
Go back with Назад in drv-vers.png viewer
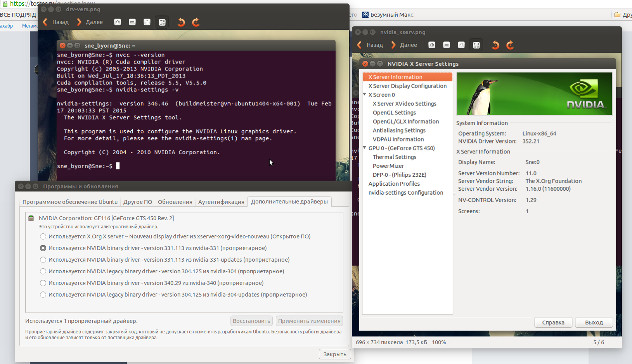pos(55,22)
